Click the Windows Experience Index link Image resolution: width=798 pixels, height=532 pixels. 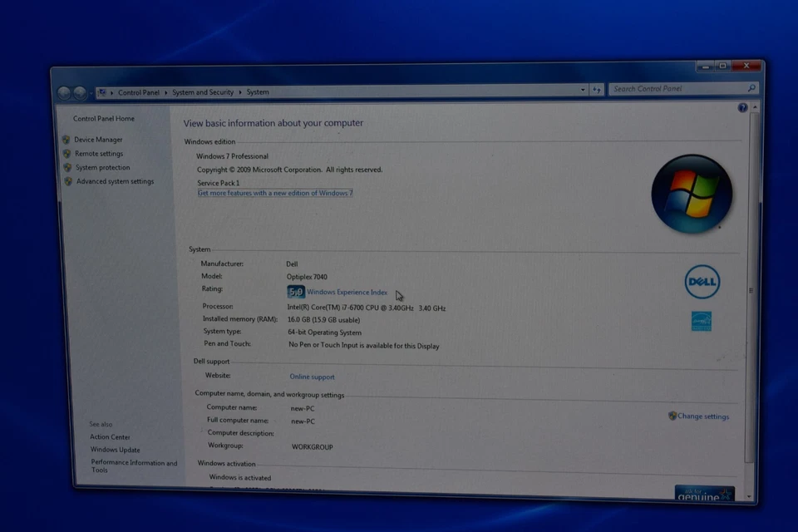(x=347, y=292)
